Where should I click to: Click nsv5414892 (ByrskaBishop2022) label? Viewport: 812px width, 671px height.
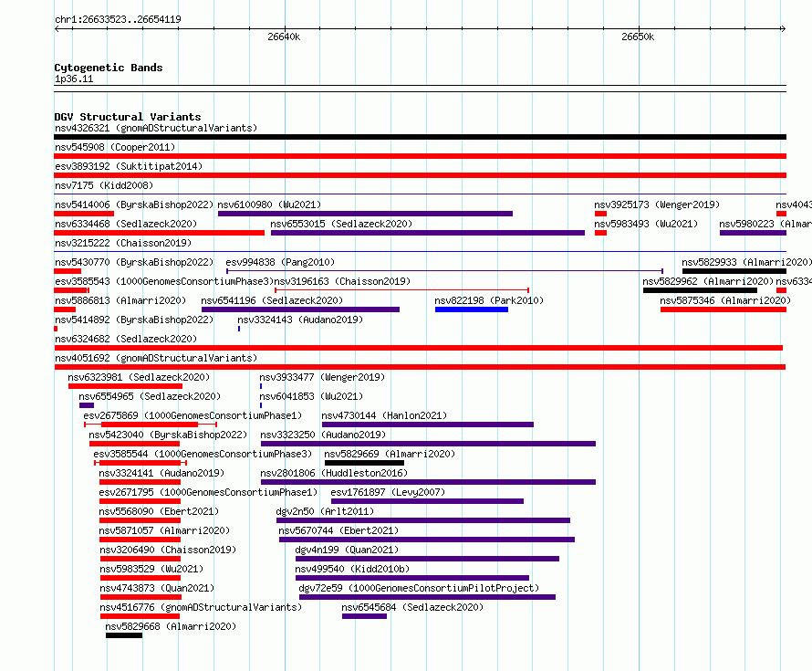pos(134,320)
